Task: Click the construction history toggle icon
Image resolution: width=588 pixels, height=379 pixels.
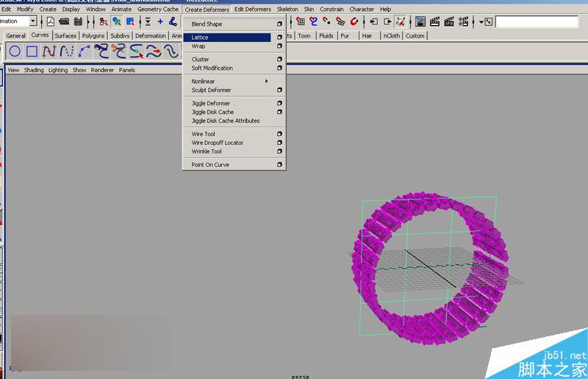Action: 401,22
